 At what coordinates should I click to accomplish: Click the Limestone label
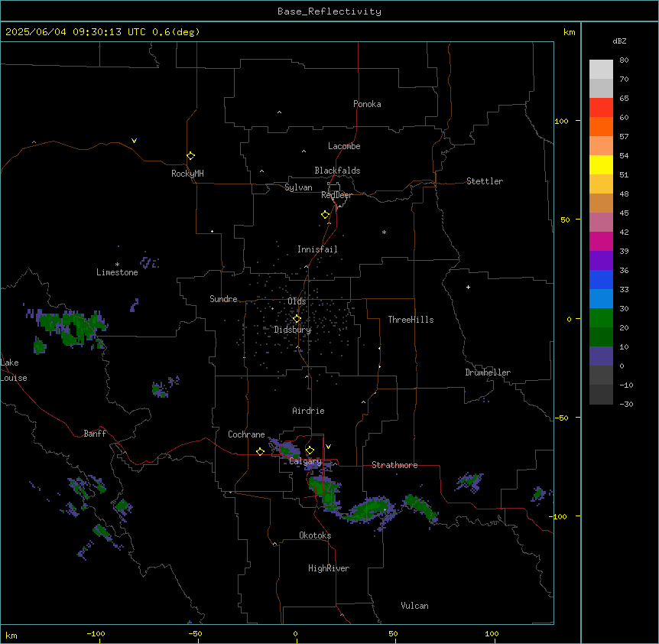tap(117, 272)
